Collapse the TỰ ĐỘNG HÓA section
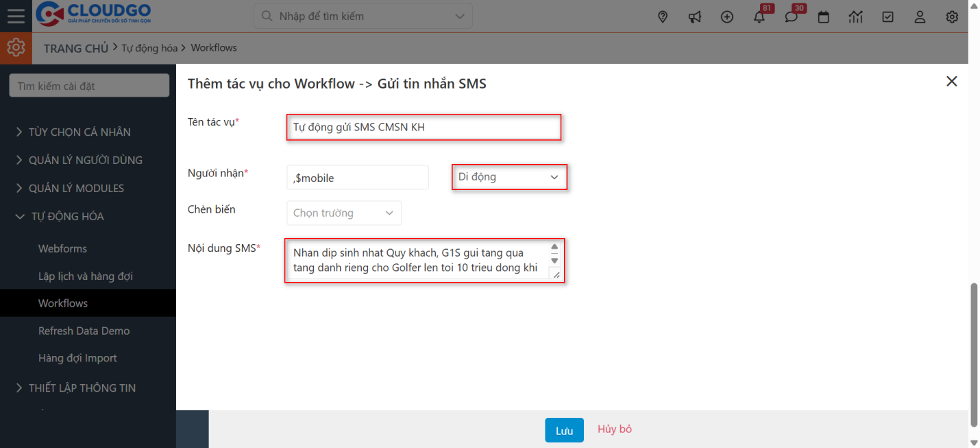Viewport: 980px width, 448px height. tap(67, 216)
